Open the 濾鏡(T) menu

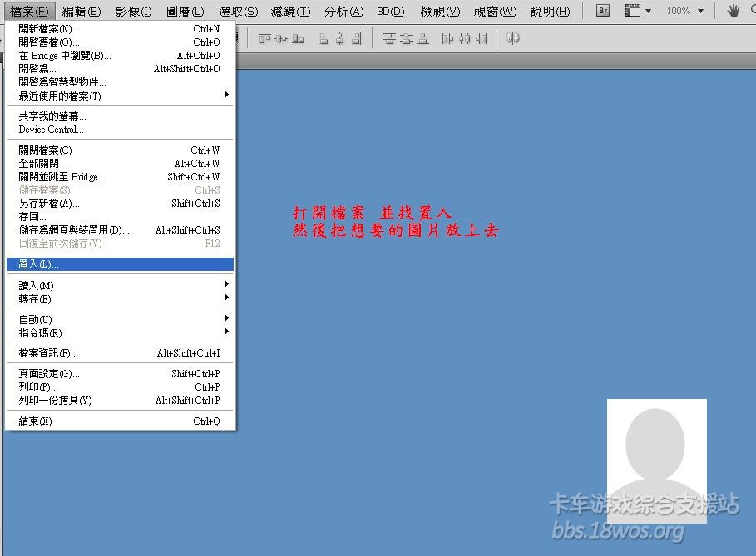coord(290,11)
